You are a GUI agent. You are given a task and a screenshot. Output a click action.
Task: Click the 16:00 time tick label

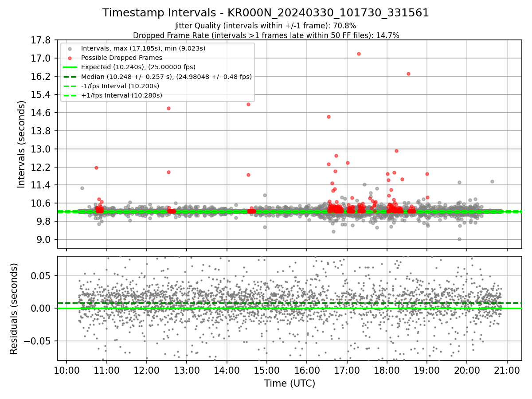pos(307,370)
